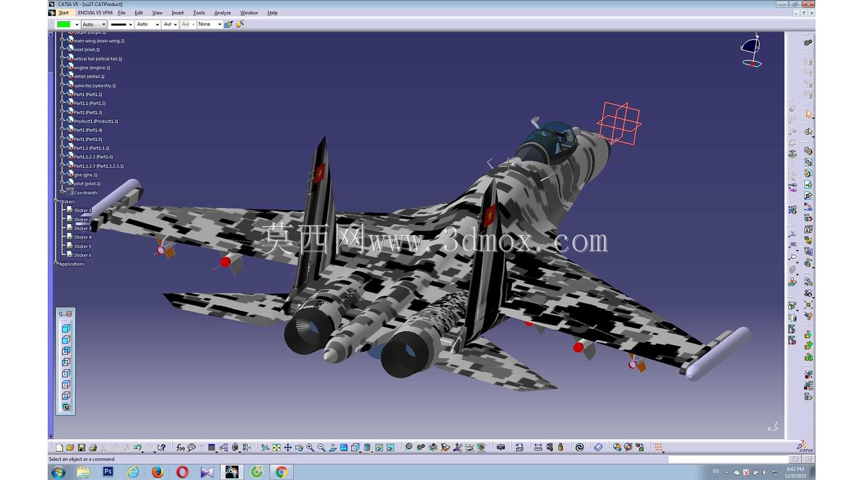Select the Pan view tool

coord(288,447)
